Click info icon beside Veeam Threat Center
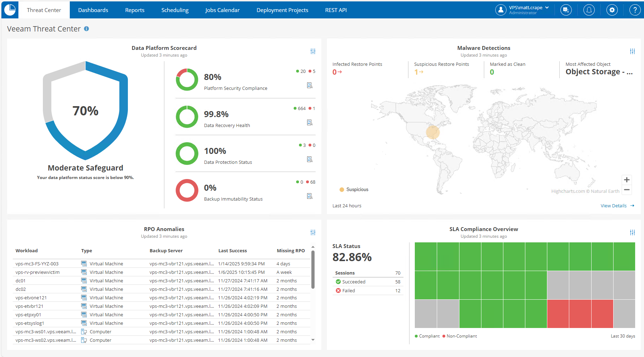Screen dimensions: 644x357 [x=86, y=29]
